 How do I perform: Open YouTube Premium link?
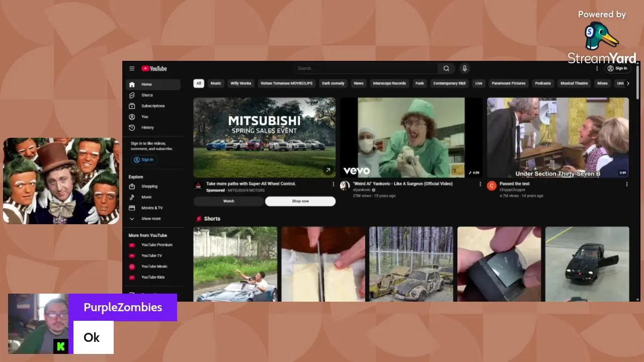pyautogui.click(x=153, y=245)
